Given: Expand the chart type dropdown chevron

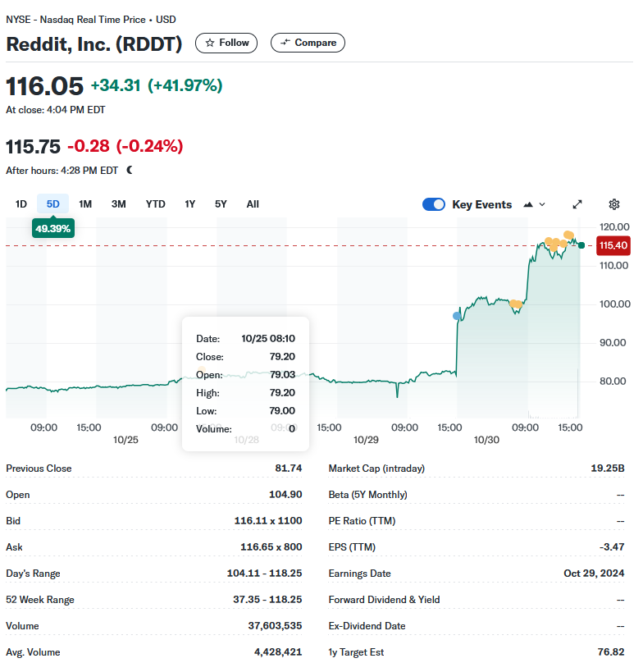Looking at the screenshot, I should [542, 204].
